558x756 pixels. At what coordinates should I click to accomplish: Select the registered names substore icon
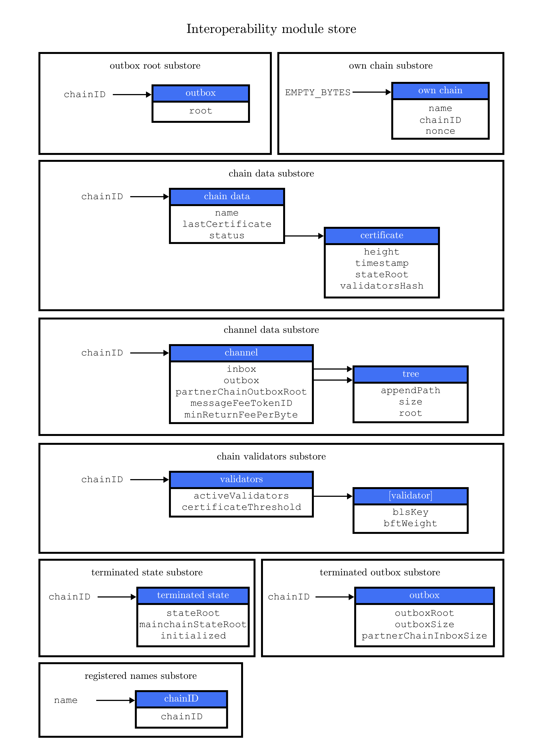(x=130, y=710)
